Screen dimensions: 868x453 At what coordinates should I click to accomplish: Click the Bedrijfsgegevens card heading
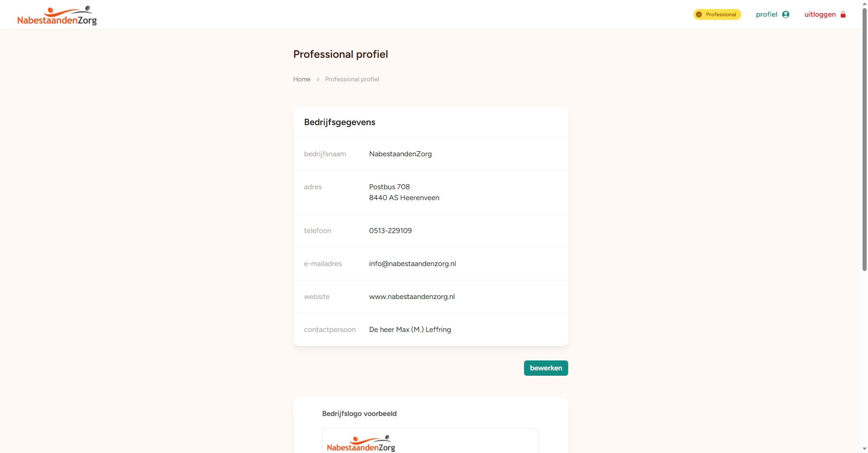tap(340, 122)
